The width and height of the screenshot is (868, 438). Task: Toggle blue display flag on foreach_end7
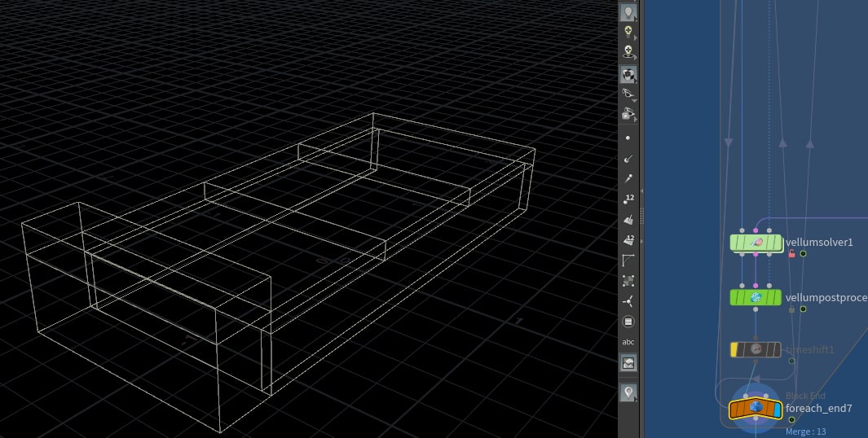[x=777, y=410]
